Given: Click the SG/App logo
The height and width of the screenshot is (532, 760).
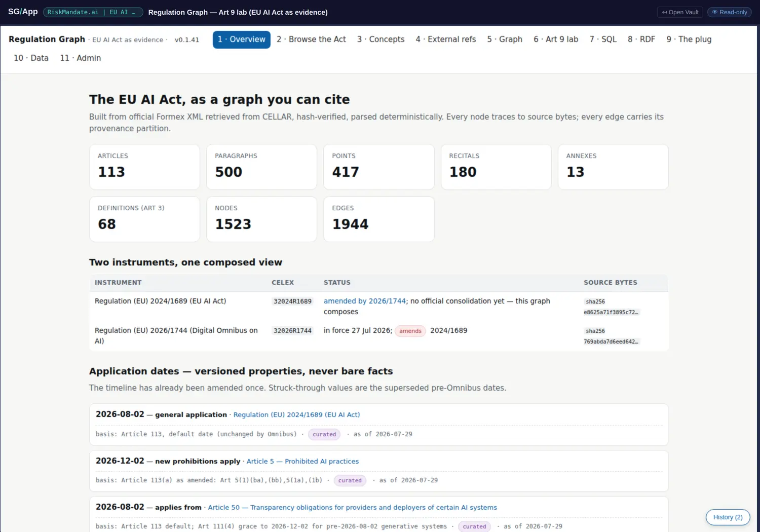Looking at the screenshot, I should tap(23, 12).
